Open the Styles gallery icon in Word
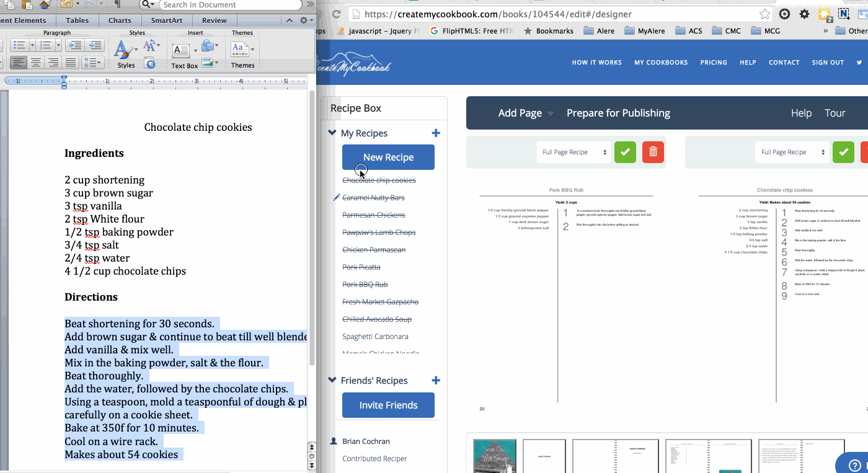Image resolution: width=868 pixels, height=473 pixels. 123,50
